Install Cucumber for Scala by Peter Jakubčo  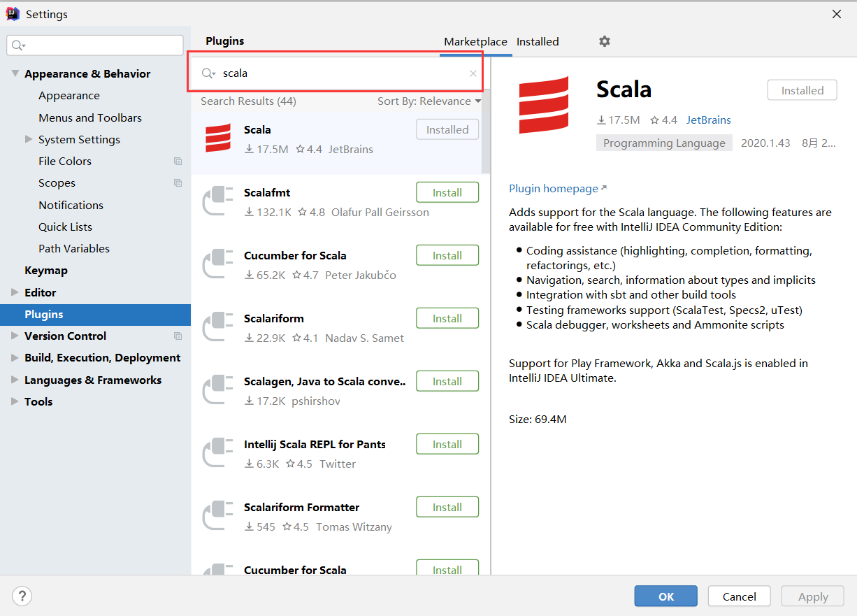click(447, 255)
